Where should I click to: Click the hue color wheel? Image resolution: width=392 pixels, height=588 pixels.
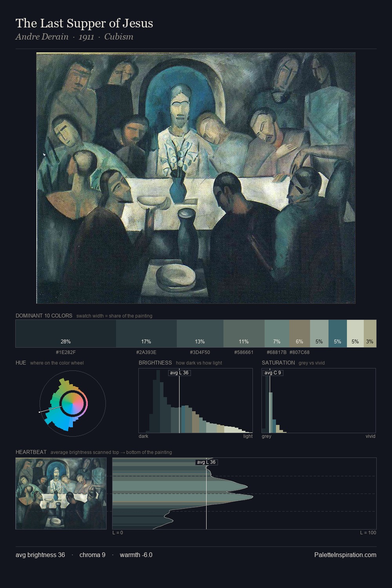(73, 404)
